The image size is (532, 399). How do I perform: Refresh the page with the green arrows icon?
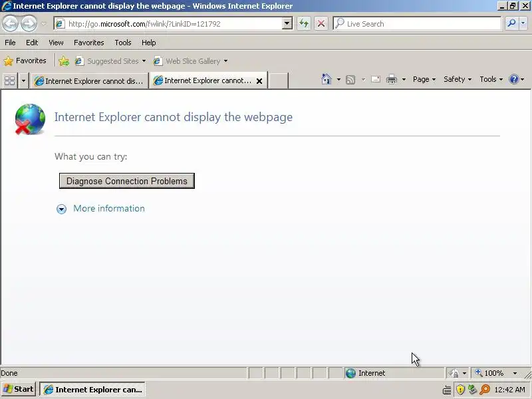coord(304,24)
